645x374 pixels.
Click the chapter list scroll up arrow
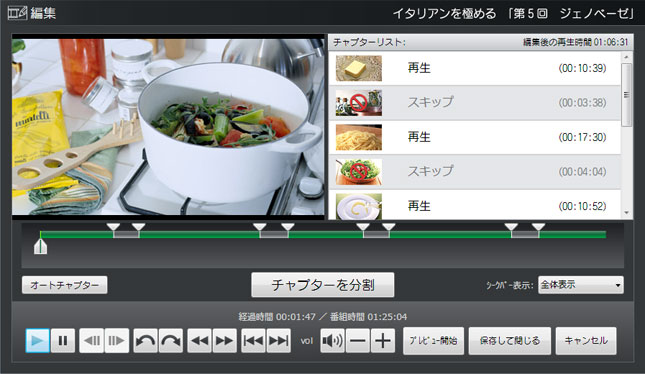[626, 57]
